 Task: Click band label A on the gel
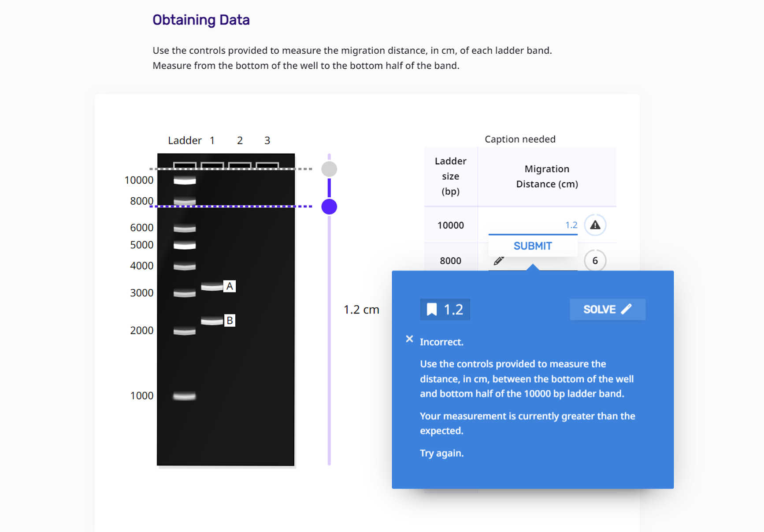click(230, 286)
